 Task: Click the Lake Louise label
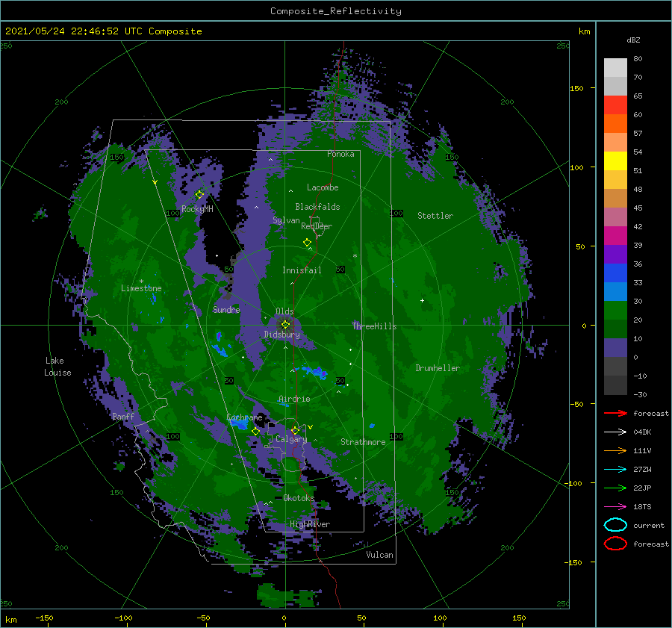[x=57, y=367]
